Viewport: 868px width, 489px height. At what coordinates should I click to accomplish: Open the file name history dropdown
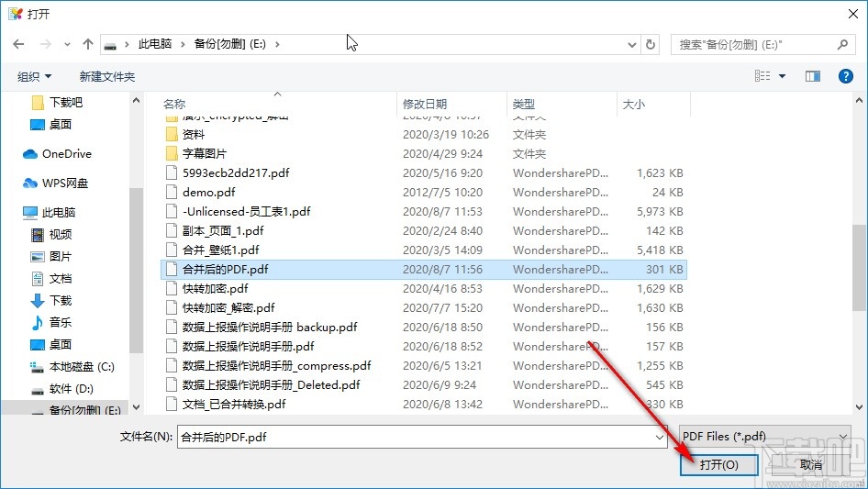coord(660,437)
